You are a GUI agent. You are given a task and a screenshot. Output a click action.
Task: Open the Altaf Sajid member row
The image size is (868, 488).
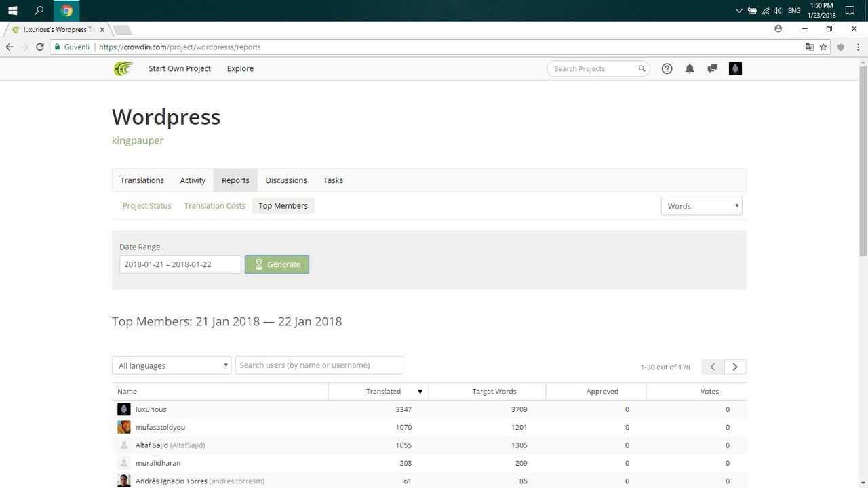click(x=429, y=445)
